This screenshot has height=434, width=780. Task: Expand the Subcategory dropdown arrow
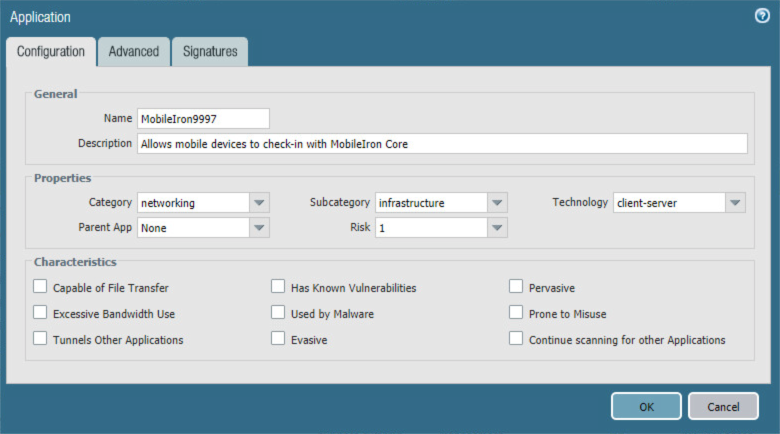tap(497, 203)
